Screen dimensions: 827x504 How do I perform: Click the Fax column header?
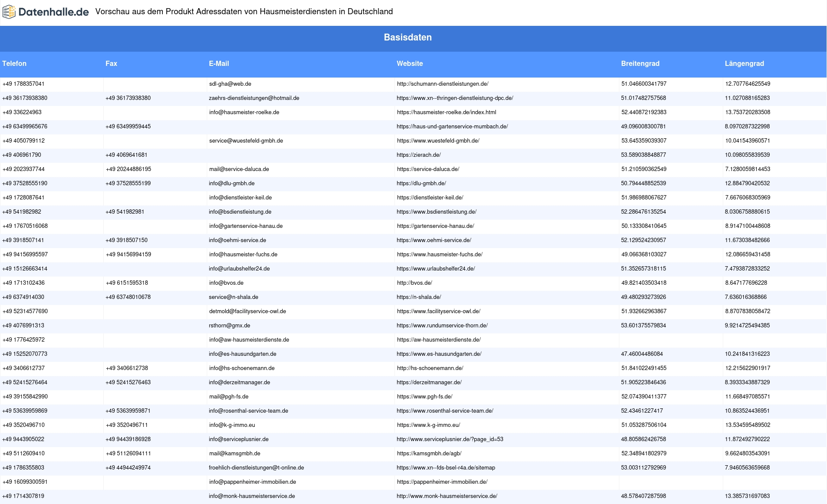pyautogui.click(x=111, y=63)
